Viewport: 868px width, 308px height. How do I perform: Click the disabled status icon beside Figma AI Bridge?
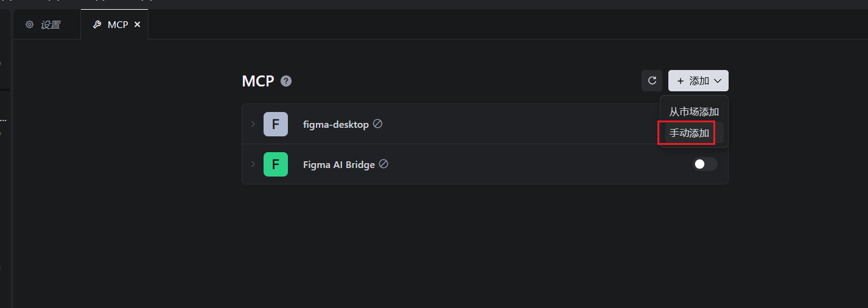pos(383,164)
